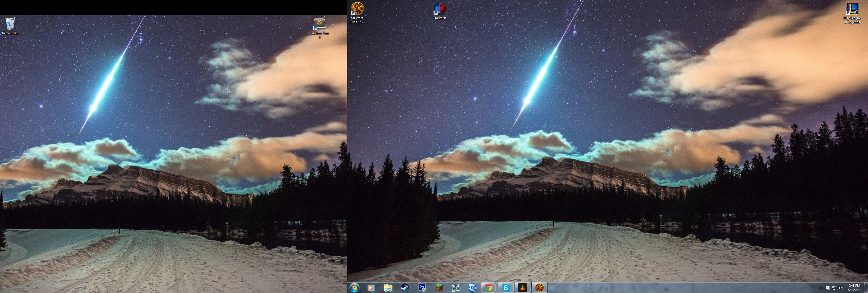Expand hidden system tray icons arrow
This screenshot has width=868, height=293.
(x=821, y=288)
